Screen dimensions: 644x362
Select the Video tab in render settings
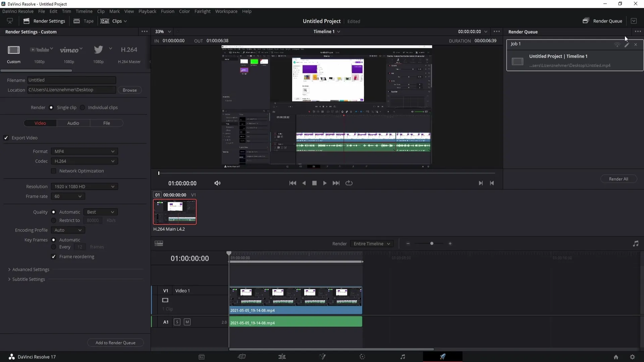point(40,123)
